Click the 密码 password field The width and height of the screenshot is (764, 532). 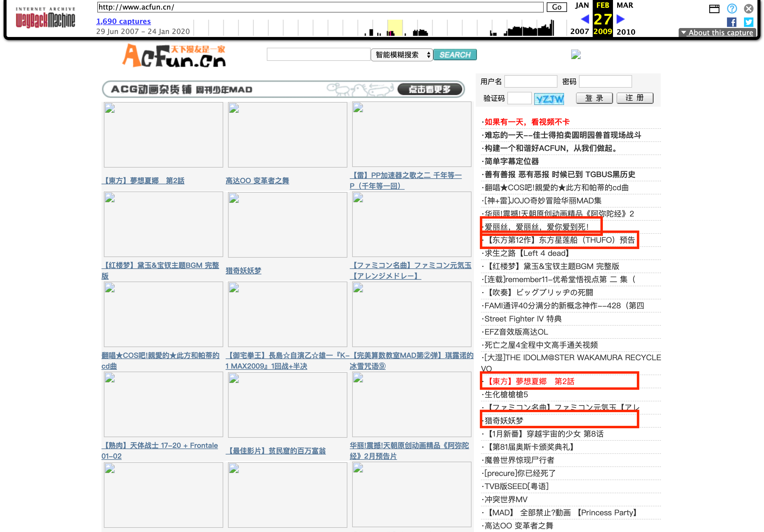[x=605, y=81]
